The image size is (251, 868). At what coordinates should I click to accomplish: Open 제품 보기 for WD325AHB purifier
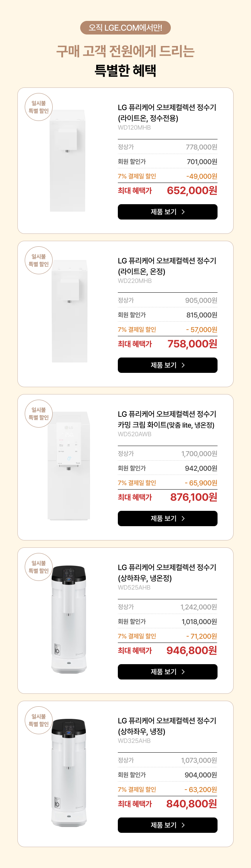click(x=168, y=825)
